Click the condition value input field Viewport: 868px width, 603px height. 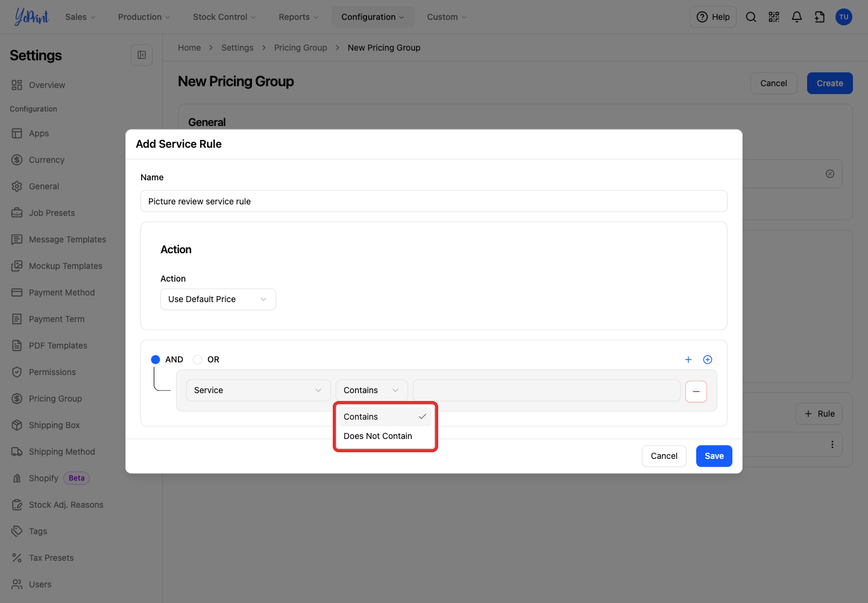coord(547,390)
